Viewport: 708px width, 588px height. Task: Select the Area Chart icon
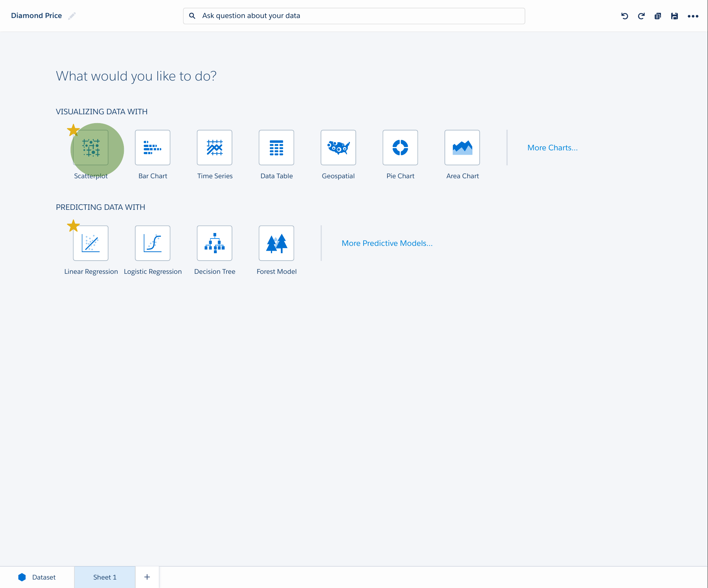[462, 148]
